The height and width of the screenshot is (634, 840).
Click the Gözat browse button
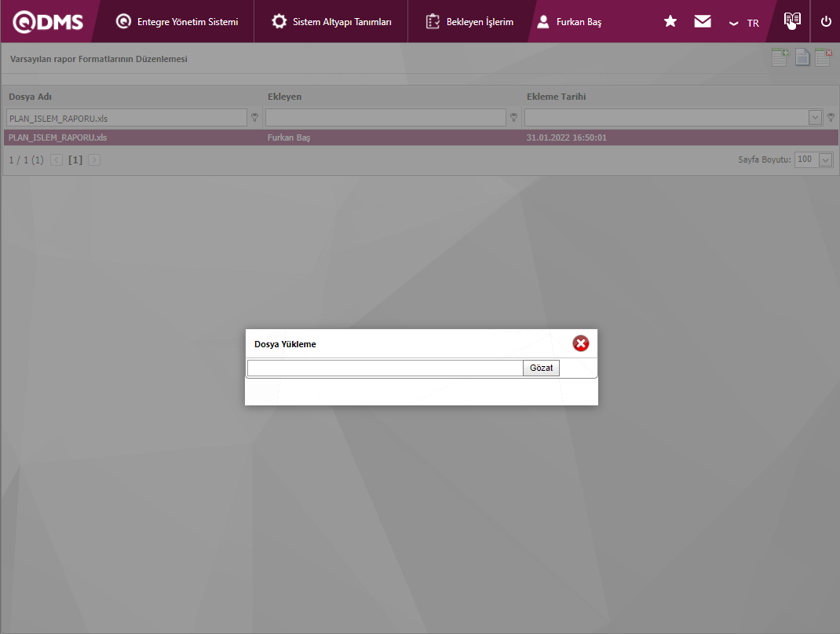541,368
